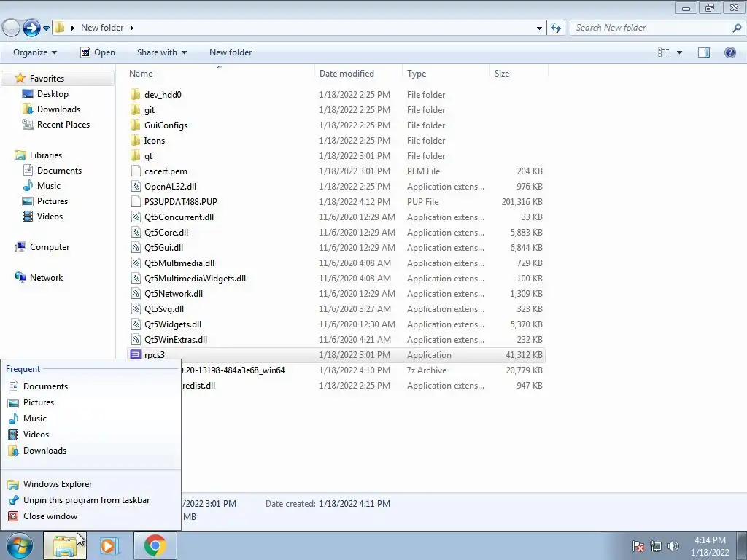
Task: Select the qt folder icon
Action: pos(136,155)
